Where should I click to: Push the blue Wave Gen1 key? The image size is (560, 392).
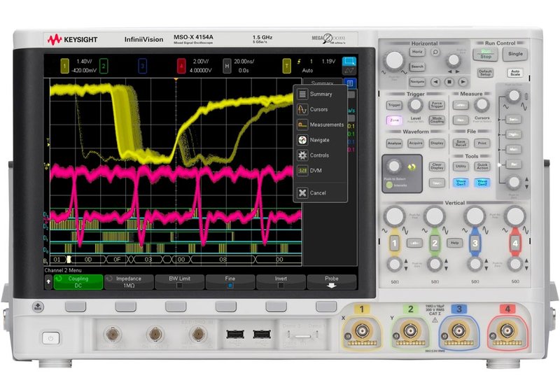pos(461,183)
